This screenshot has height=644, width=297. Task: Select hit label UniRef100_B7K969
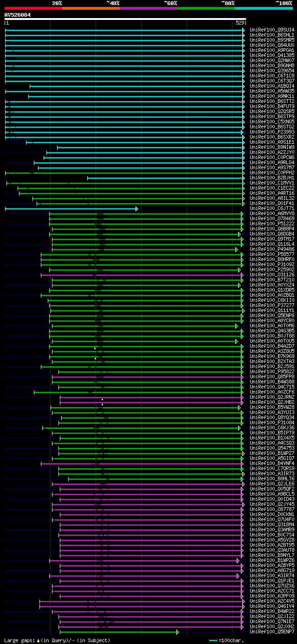(x=272, y=356)
